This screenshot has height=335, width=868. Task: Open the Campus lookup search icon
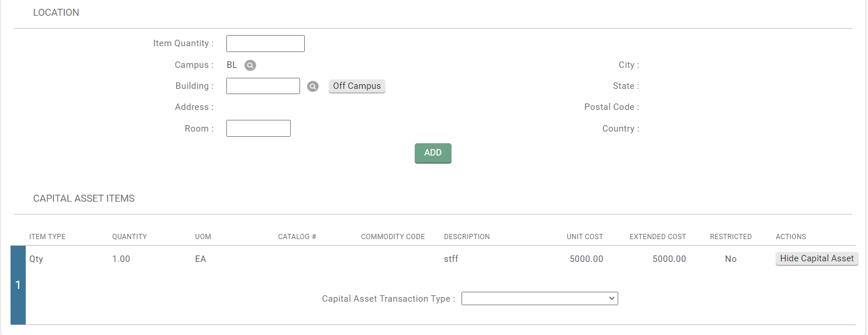point(250,65)
